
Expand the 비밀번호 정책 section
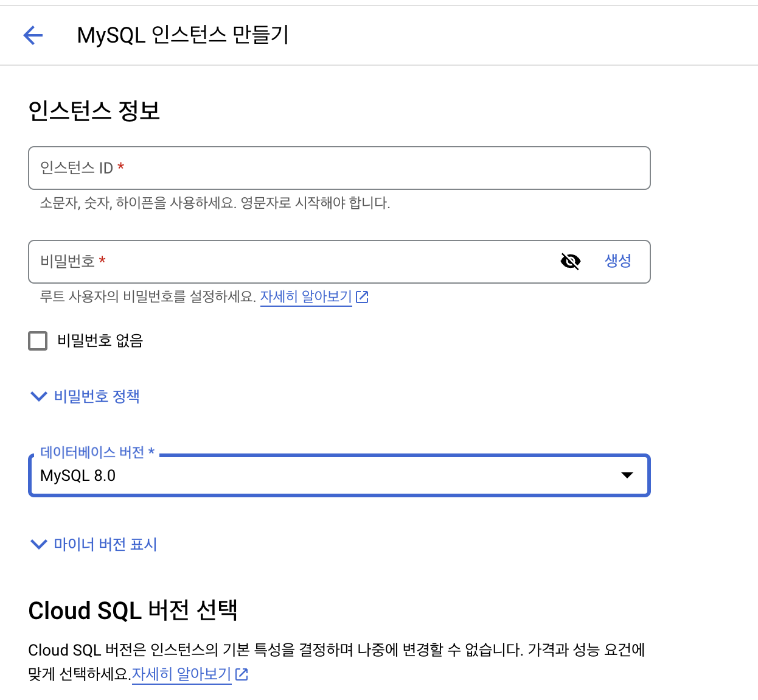[x=85, y=396]
